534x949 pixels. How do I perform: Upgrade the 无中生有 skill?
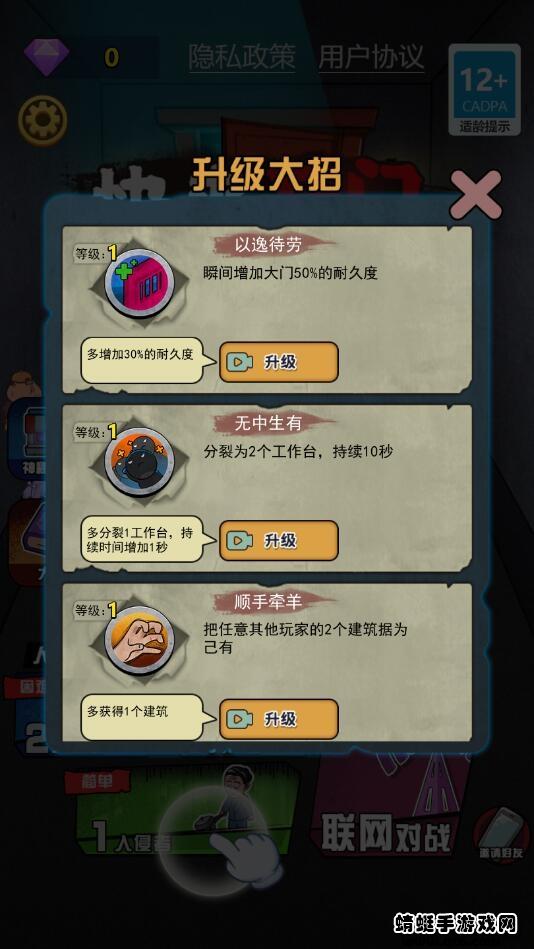coord(279,540)
